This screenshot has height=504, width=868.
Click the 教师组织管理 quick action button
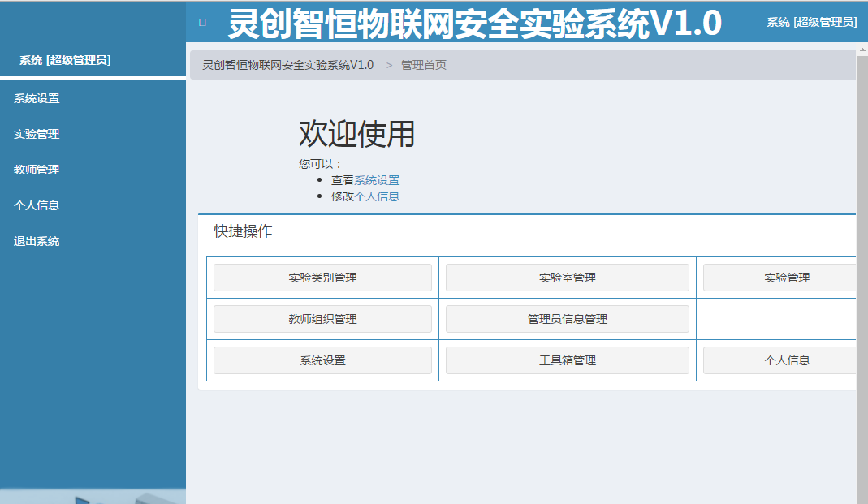pos(322,319)
